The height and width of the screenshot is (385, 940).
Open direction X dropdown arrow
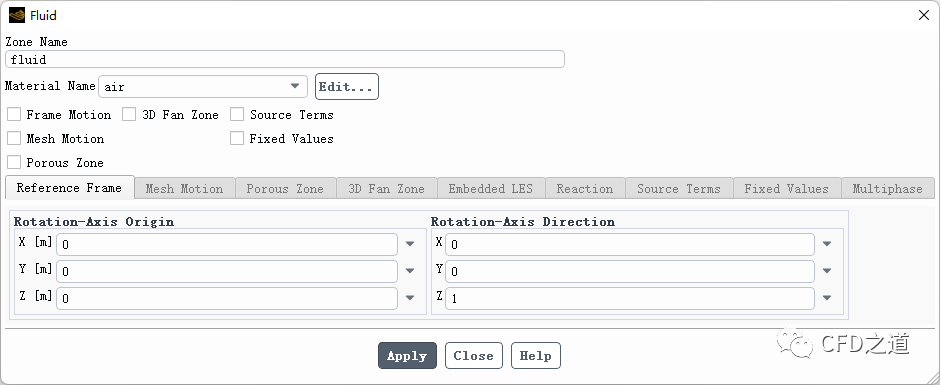click(827, 244)
